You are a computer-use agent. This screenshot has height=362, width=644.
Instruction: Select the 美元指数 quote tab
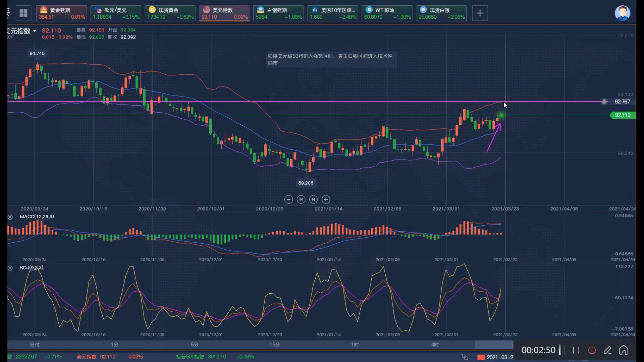click(x=224, y=13)
